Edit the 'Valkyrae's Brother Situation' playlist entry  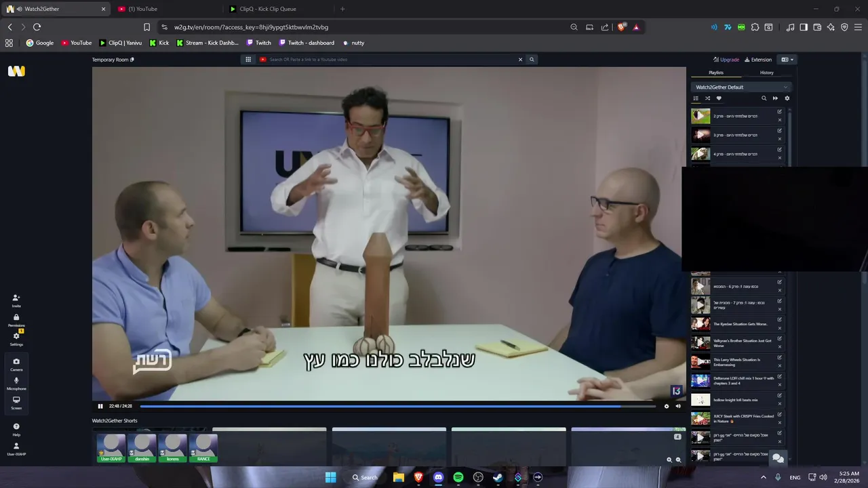tap(779, 339)
